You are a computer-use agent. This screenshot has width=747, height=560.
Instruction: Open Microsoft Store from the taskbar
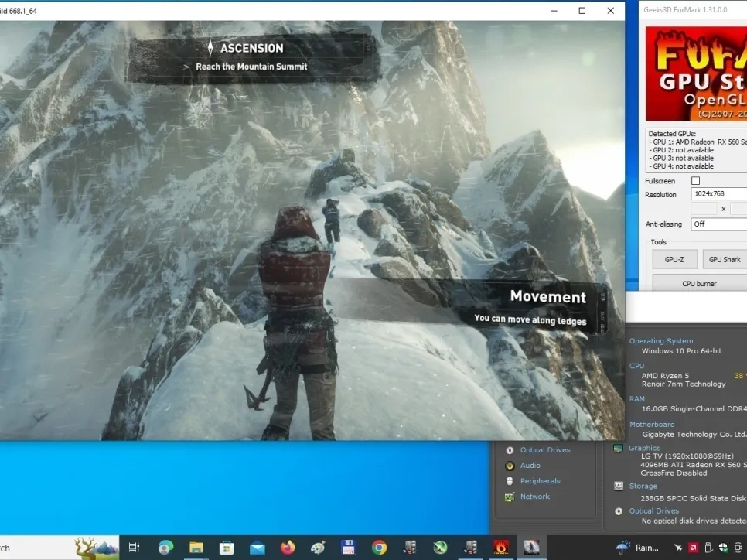(x=227, y=548)
